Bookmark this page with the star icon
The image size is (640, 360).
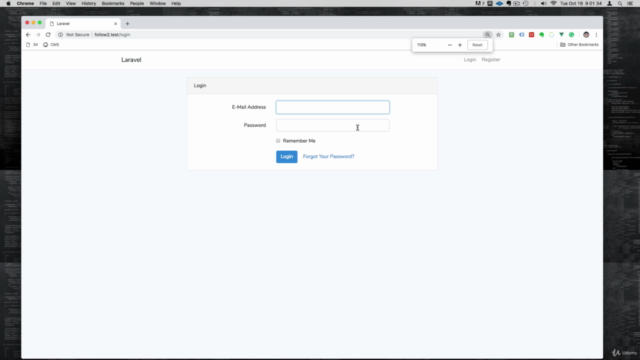coord(498,35)
